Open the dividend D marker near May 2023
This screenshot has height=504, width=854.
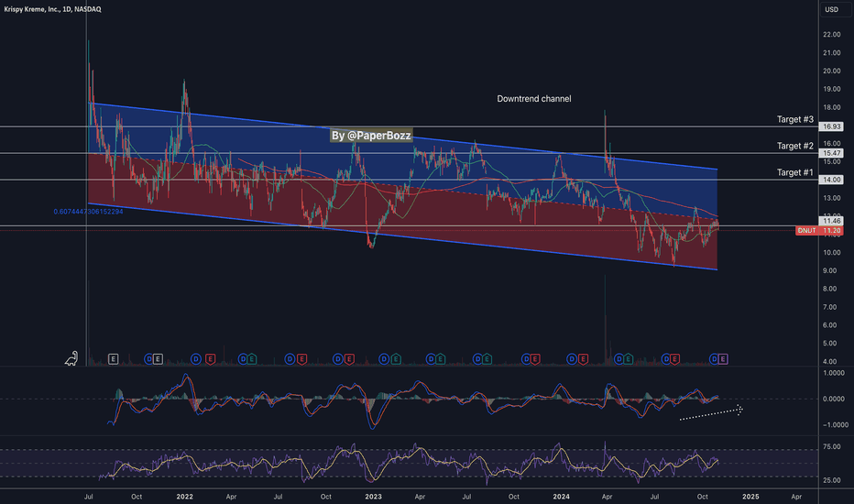431,359
